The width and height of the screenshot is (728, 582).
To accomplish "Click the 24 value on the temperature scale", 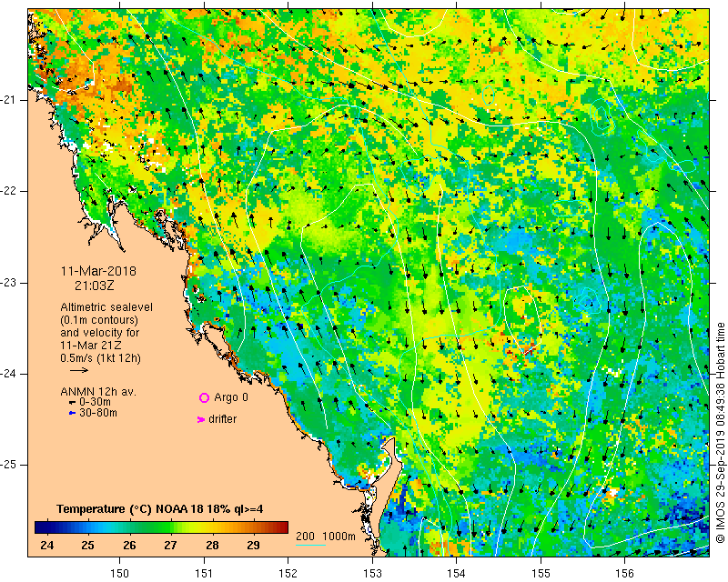I will pos(47,545).
